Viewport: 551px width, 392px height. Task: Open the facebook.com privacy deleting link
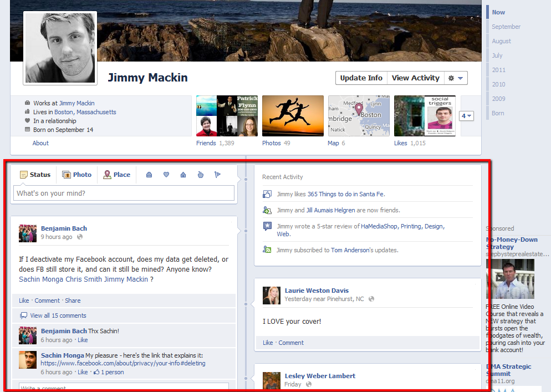[x=123, y=363]
